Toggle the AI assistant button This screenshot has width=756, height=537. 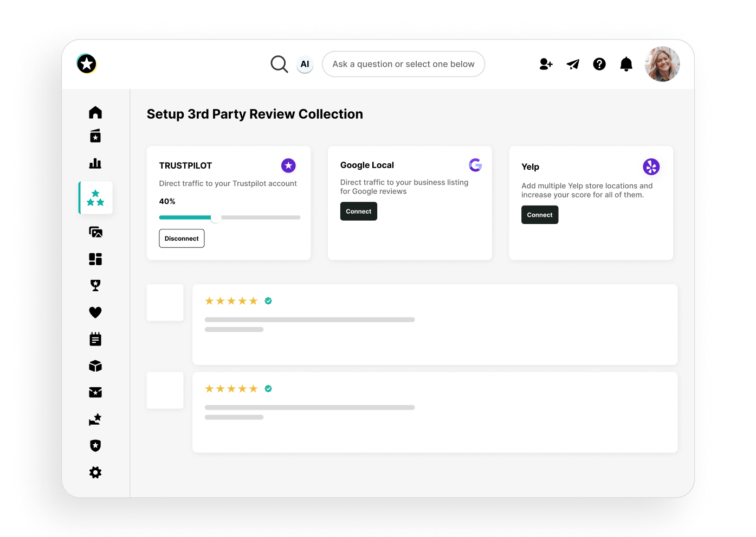click(305, 64)
